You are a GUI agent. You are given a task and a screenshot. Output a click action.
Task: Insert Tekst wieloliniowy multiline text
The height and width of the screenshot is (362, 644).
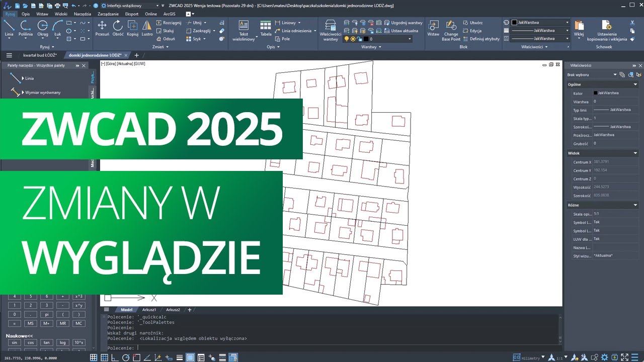(244, 30)
